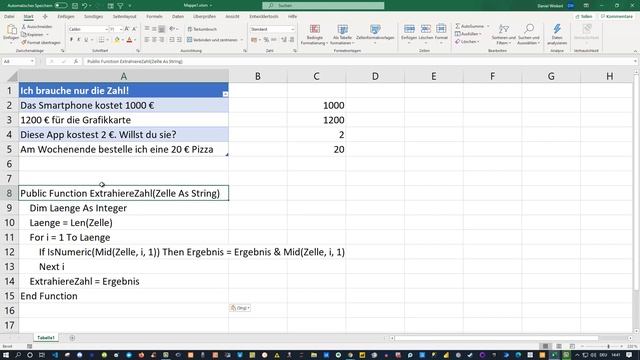Apply the red font color swatch
The height and width of the screenshot is (360, 640).
tap(129, 40)
